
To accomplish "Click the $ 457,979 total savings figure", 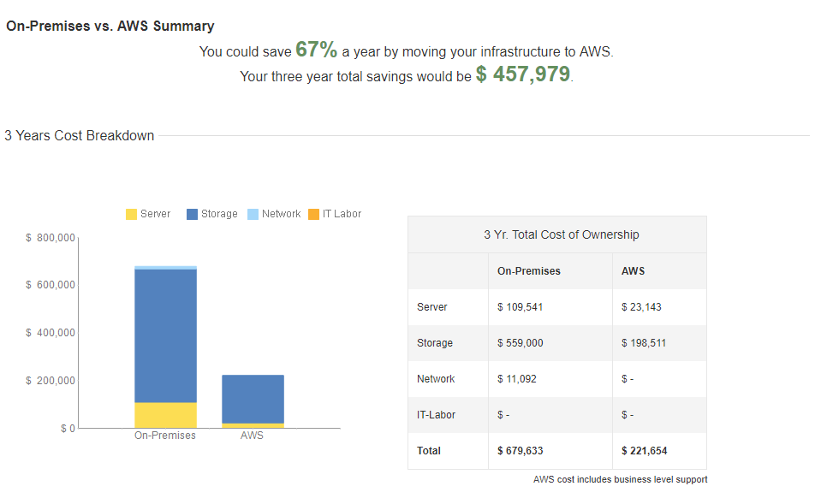I will coord(523,74).
